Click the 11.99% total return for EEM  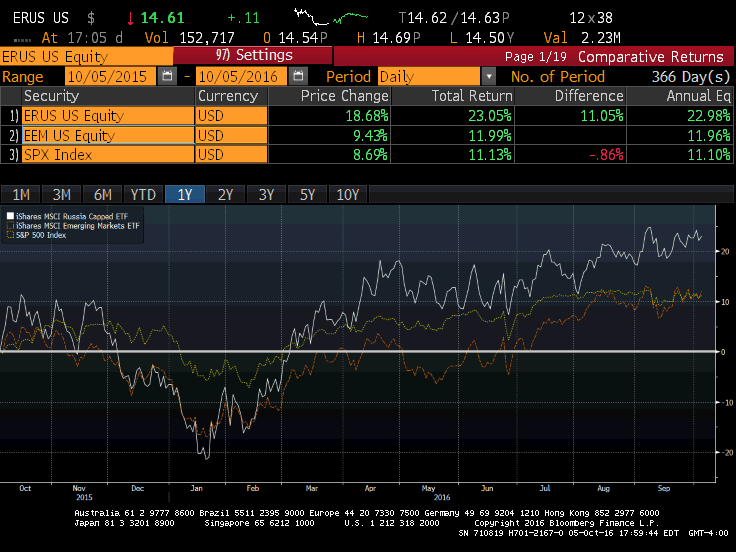tap(490, 135)
